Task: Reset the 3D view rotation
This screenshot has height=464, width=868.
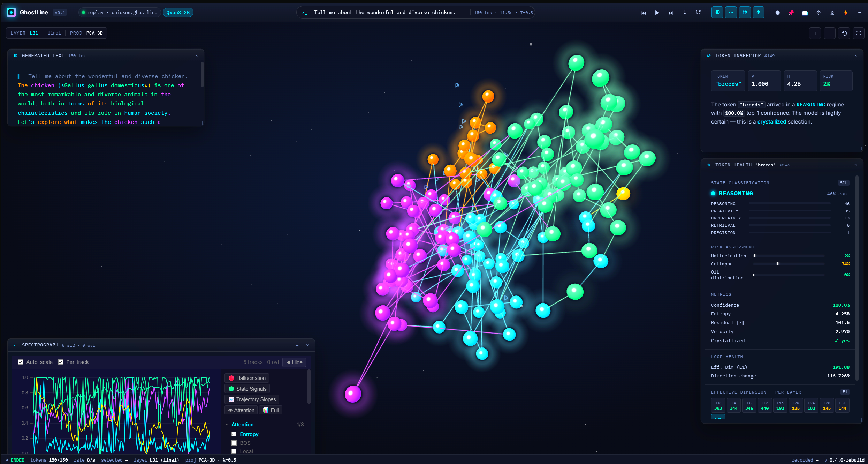Action: tap(844, 33)
